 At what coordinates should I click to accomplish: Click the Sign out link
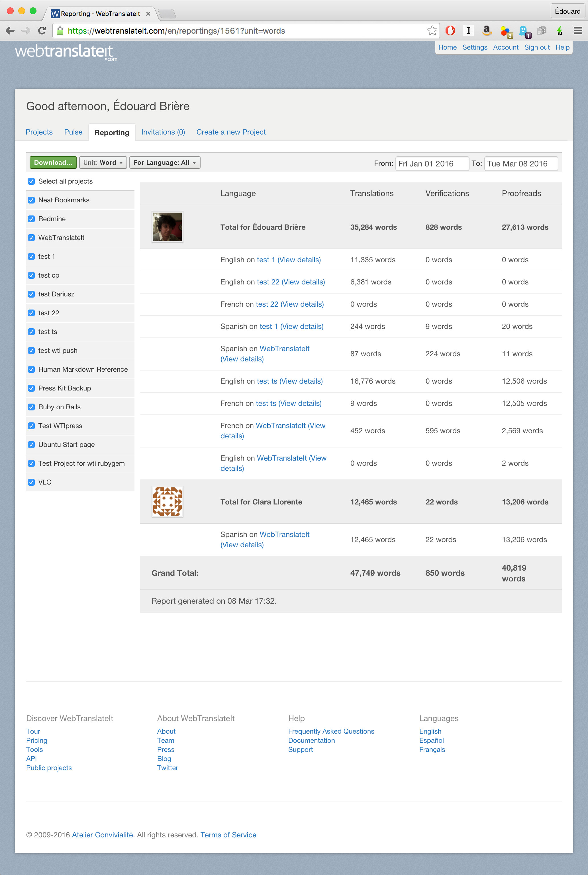[537, 47]
